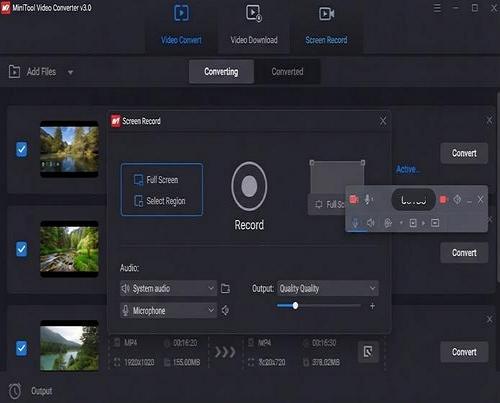
Task: Click the triple-chevron conversion arrow
Action: [x=225, y=352]
